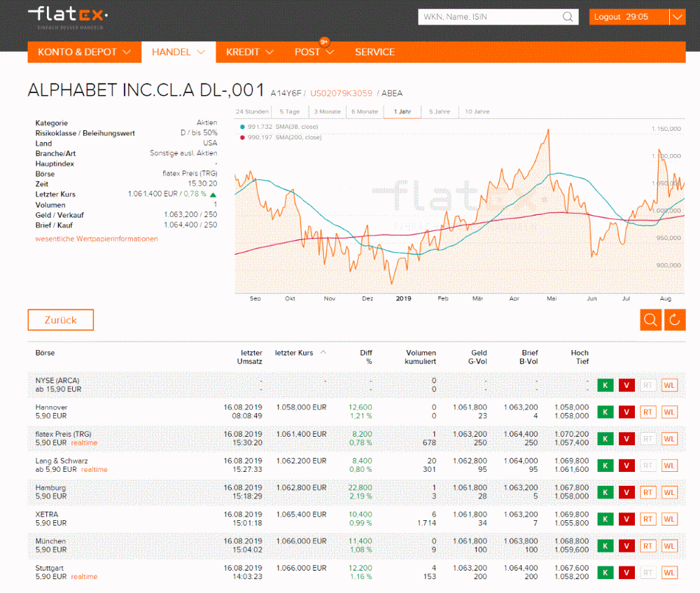
Task: Buy via flatex Preis (TRG) K button
Action: 605,439
